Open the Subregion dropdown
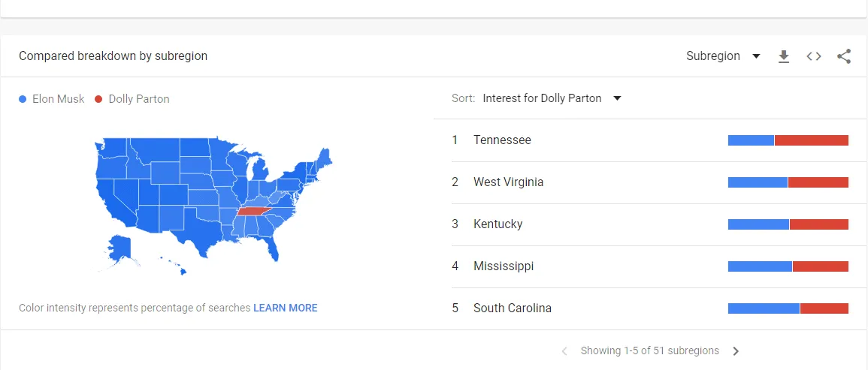868x370 pixels. click(x=723, y=56)
